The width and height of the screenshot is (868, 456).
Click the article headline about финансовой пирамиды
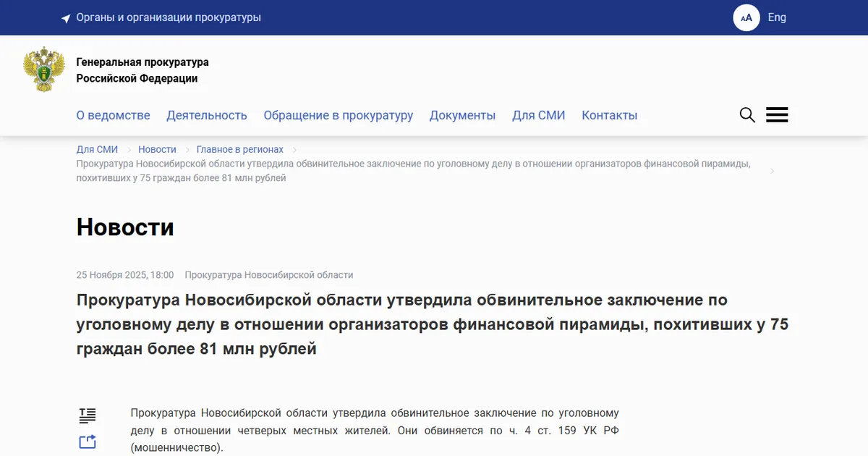(x=433, y=324)
